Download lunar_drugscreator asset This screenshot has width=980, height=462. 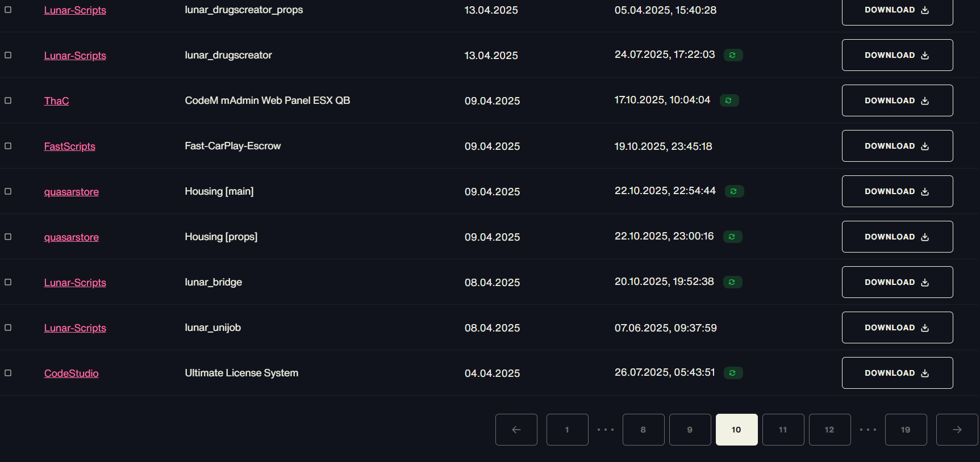pyautogui.click(x=898, y=55)
